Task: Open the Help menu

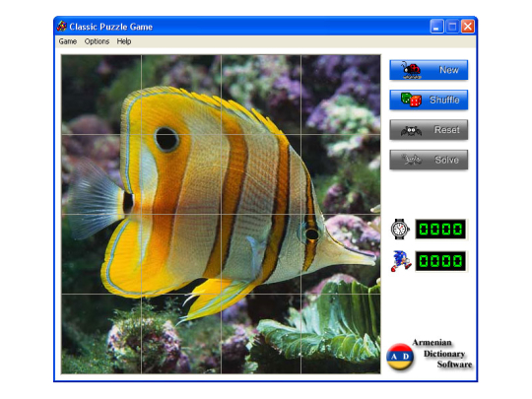Action: click(x=124, y=41)
